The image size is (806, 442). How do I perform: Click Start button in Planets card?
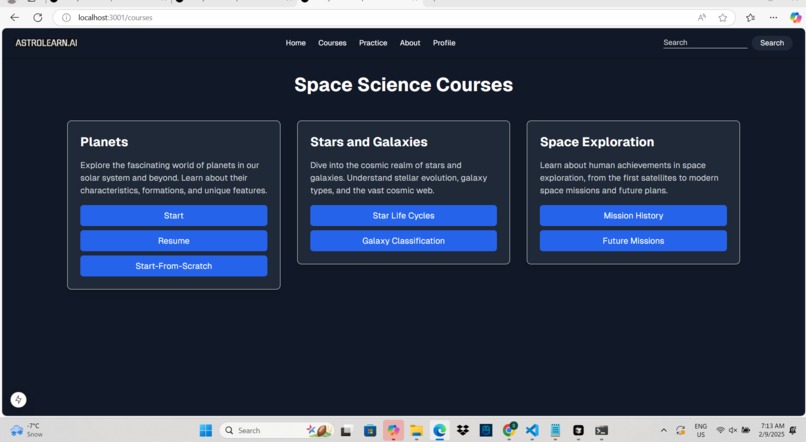(x=174, y=215)
